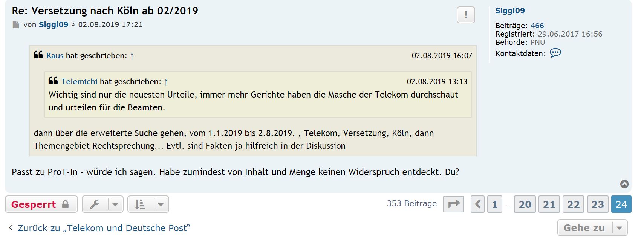The height and width of the screenshot is (244, 644).
Task: Jump to Kaus's original post arrow
Action: [x=132, y=56]
